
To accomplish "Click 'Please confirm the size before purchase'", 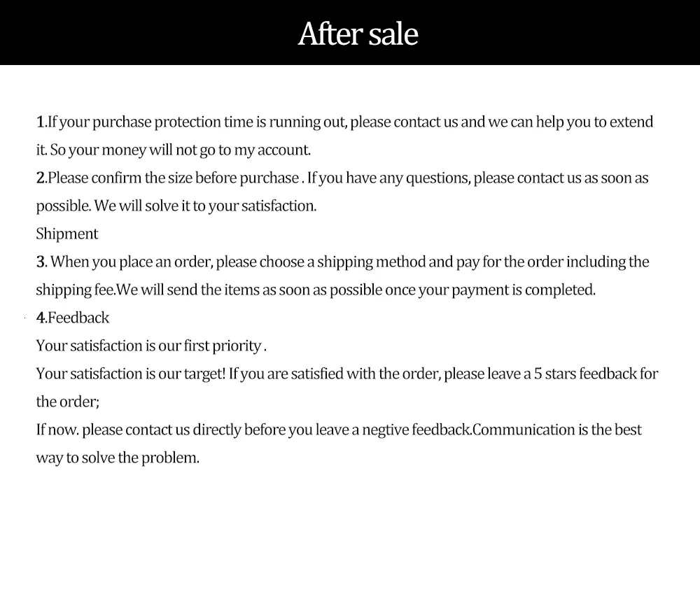I will [173, 178].
